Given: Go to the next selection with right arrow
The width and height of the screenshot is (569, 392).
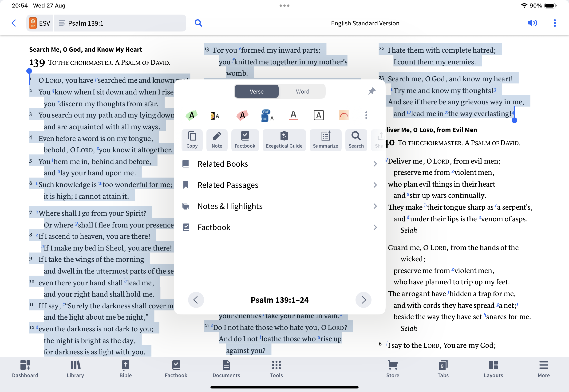Looking at the screenshot, I should pos(363,300).
